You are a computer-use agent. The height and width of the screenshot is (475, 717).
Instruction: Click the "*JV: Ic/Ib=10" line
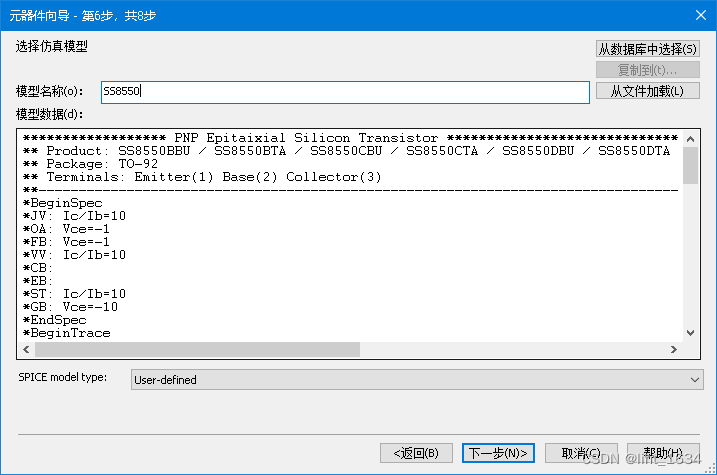(75, 216)
